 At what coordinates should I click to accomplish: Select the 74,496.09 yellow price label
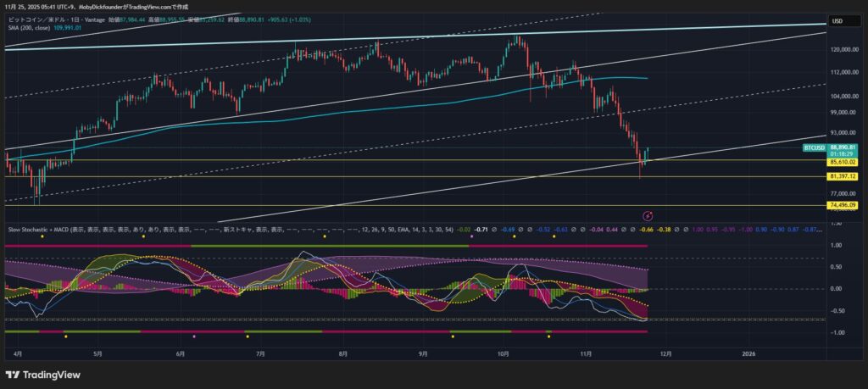click(841, 205)
